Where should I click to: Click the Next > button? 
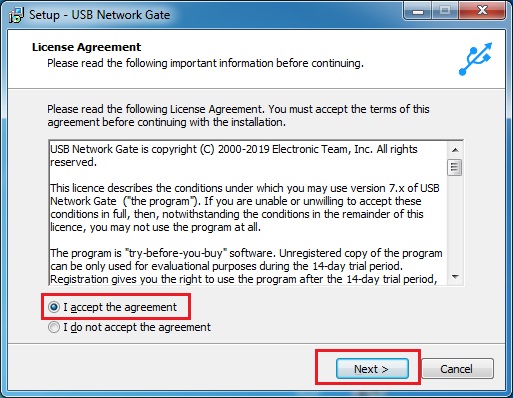pyautogui.click(x=372, y=369)
